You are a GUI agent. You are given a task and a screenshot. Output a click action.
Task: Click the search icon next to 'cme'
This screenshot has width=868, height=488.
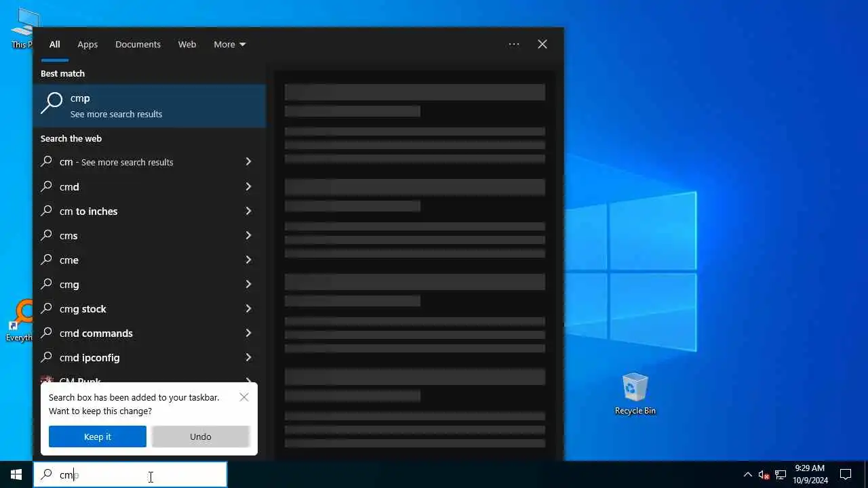point(46,260)
